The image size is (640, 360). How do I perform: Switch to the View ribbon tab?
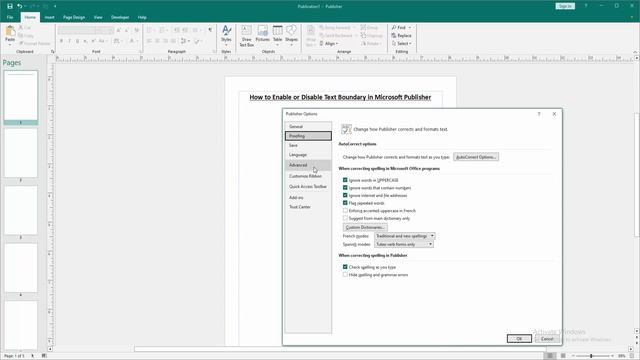tap(98, 17)
